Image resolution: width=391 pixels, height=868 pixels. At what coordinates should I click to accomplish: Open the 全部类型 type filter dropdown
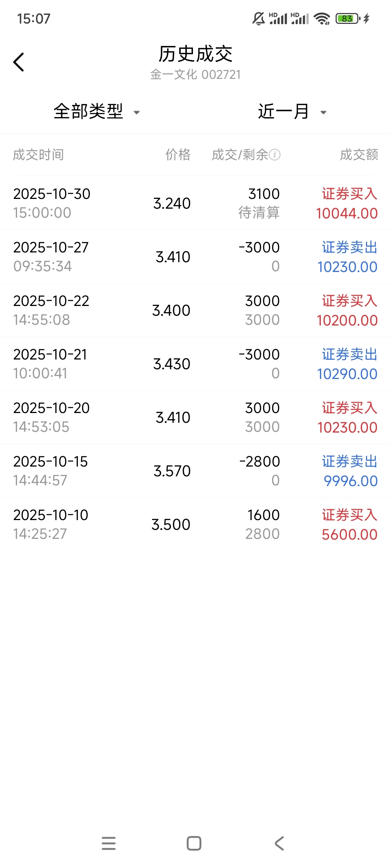point(89,111)
